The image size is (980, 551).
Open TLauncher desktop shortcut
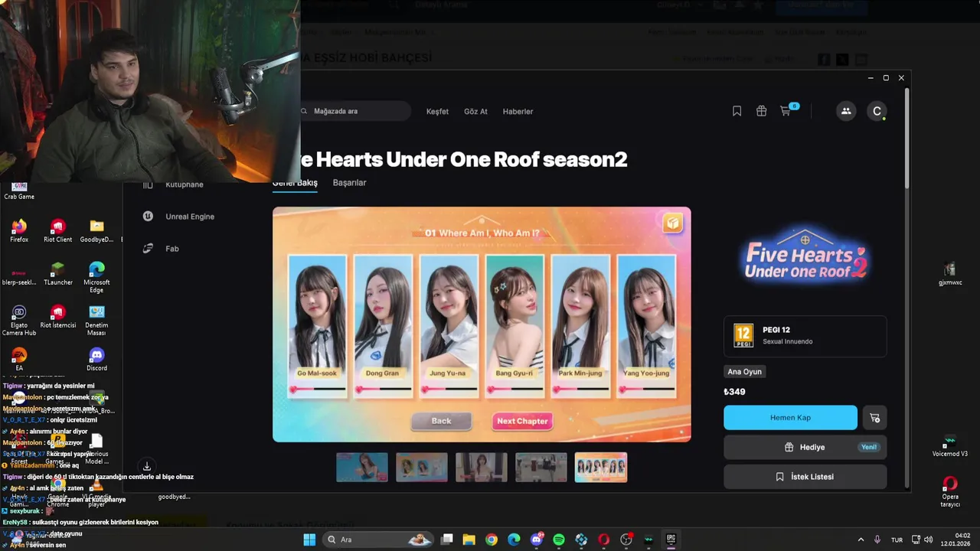click(58, 273)
